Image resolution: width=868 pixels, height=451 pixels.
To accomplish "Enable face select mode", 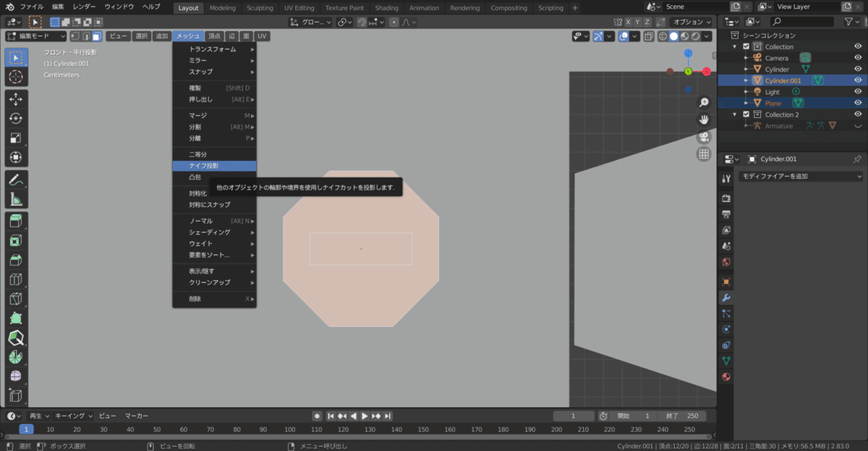I will (96, 36).
